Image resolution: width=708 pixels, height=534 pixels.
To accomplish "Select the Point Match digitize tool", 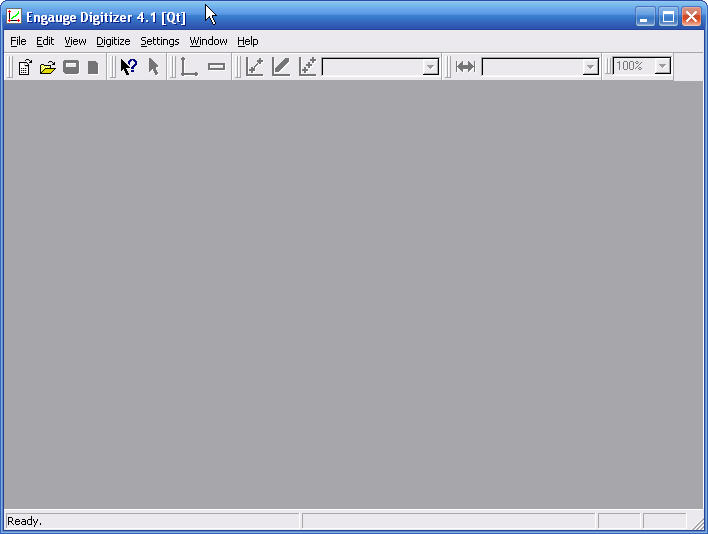I will 307,67.
